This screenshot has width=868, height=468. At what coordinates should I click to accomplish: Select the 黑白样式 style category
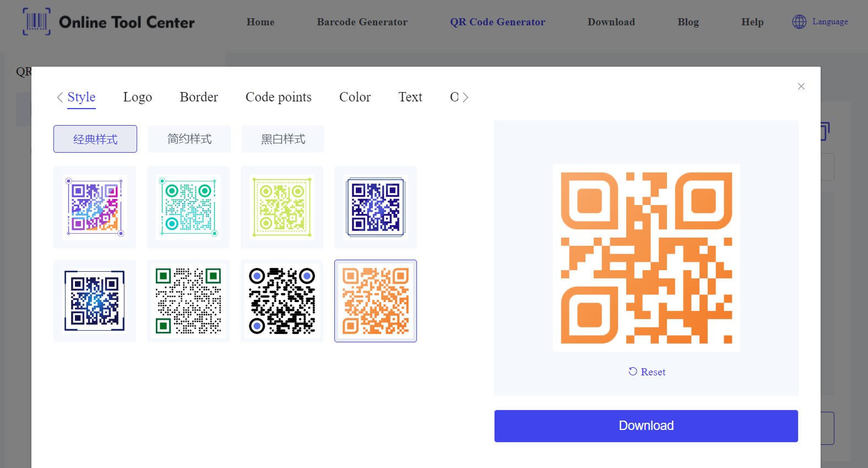click(x=283, y=139)
